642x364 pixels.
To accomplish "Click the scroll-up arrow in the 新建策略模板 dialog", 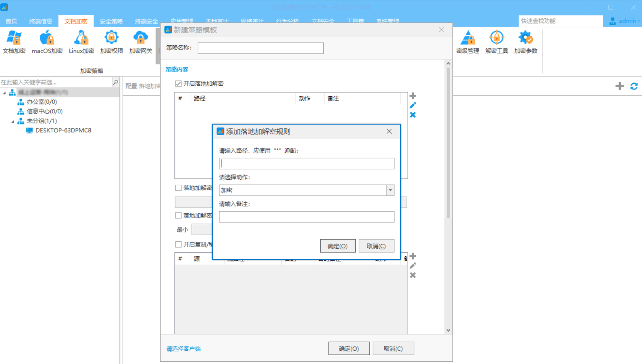I will [x=448, y=64].
